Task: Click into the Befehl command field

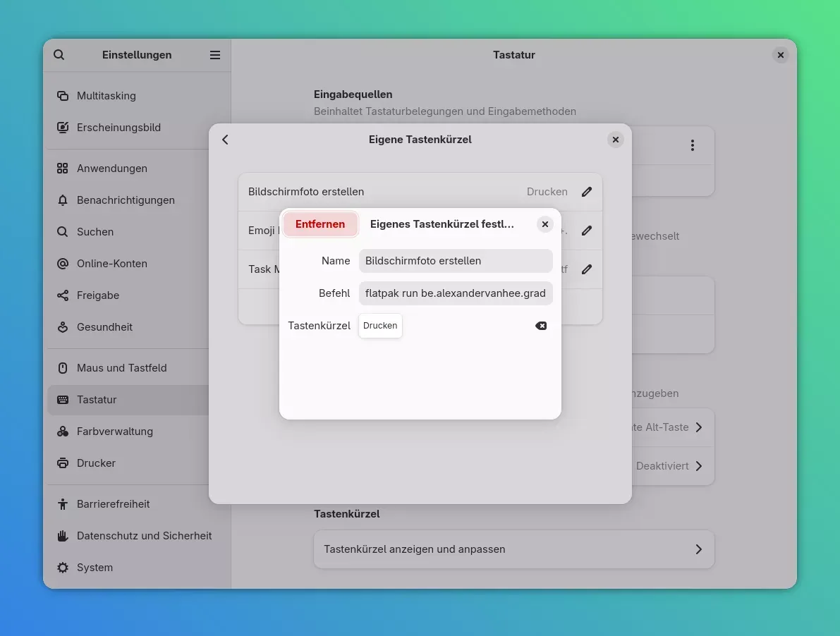Action: pos(455,293)
